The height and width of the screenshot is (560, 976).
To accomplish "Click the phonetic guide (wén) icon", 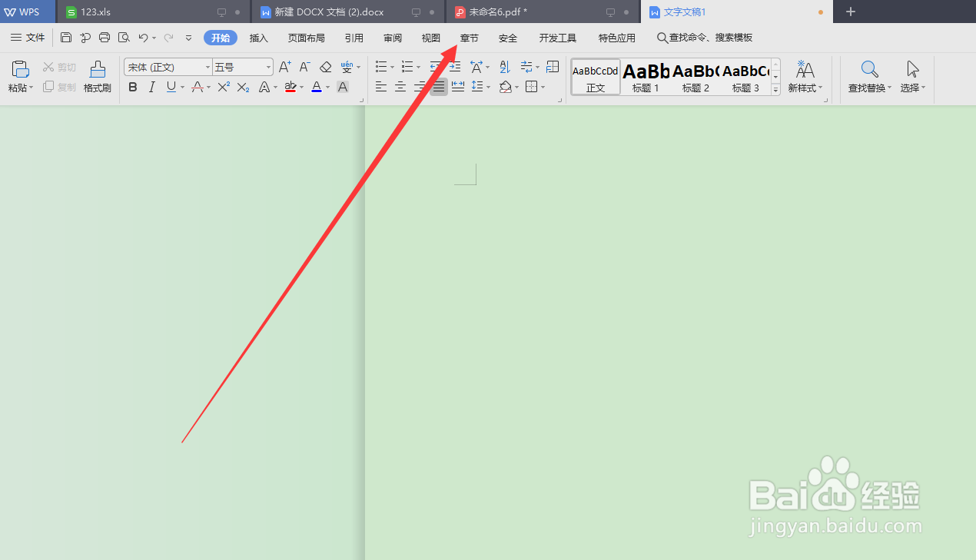I will tap(347, 68).
